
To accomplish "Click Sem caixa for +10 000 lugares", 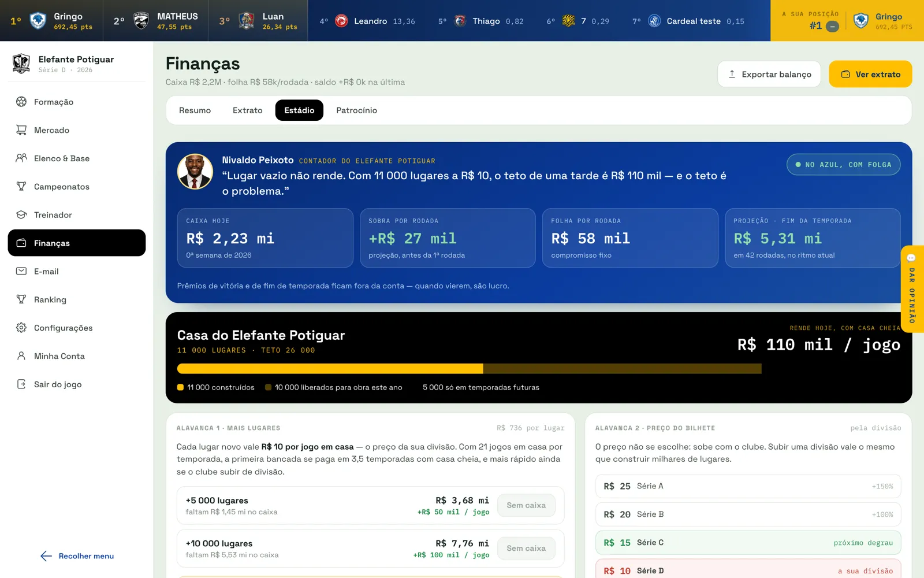I will pos(526,548).
